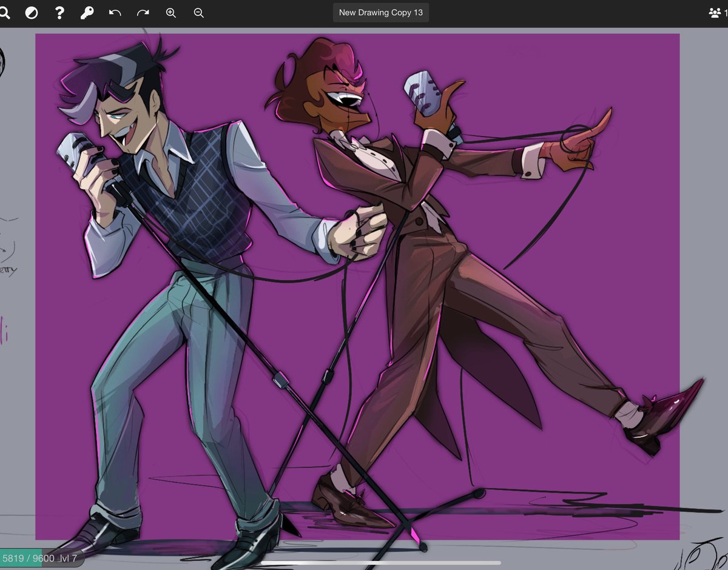Zoom out of the canvas
The height and width of the screenshot is (570, 728).
tap(198, 13)
